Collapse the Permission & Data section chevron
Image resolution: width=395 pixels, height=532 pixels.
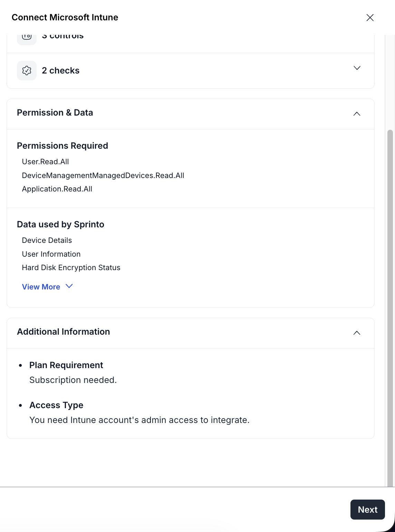pos(357,114)
